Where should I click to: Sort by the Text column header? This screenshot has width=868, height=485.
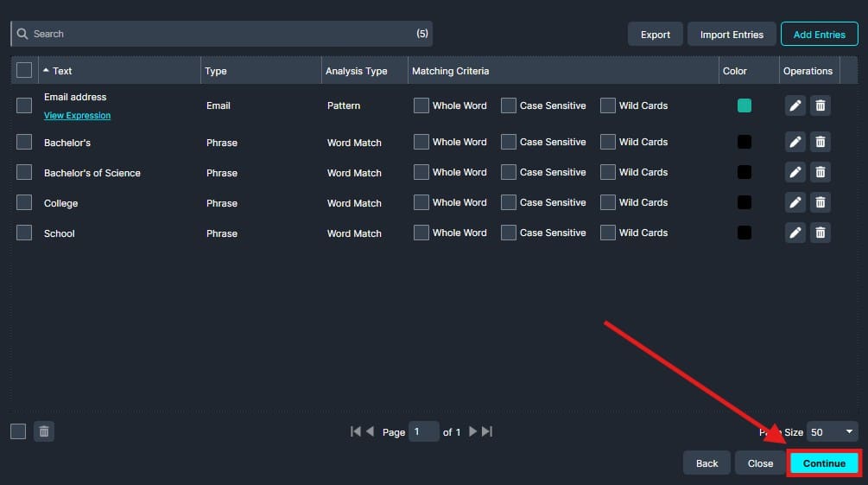click(62, 71)
